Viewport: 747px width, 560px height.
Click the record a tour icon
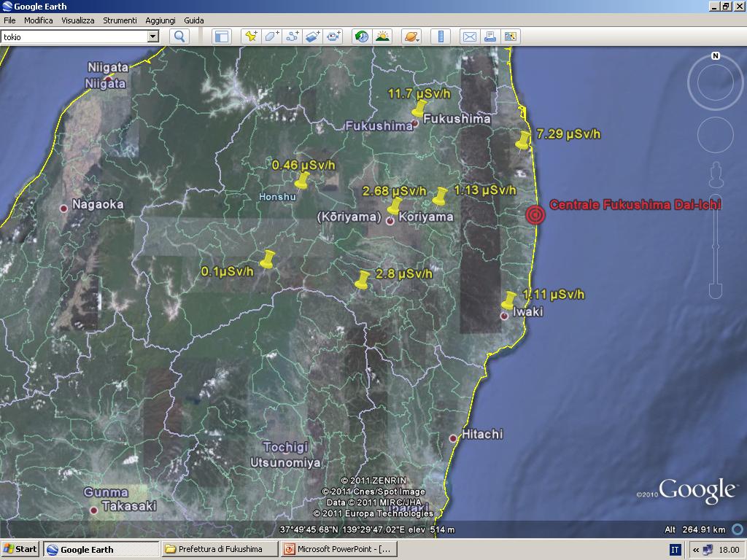(x=334, y=36)
